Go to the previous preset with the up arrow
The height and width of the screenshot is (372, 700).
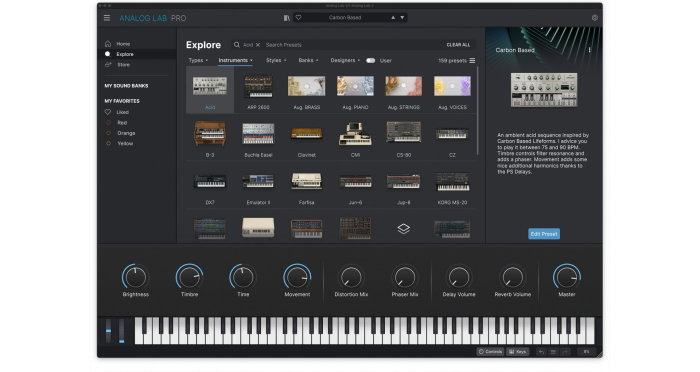point(393,18)
